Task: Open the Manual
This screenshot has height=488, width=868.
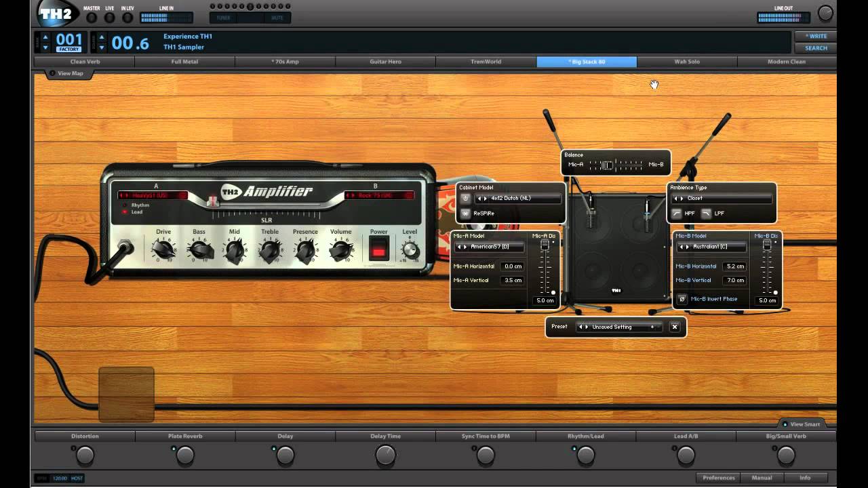Action: [x=762, y=478]
